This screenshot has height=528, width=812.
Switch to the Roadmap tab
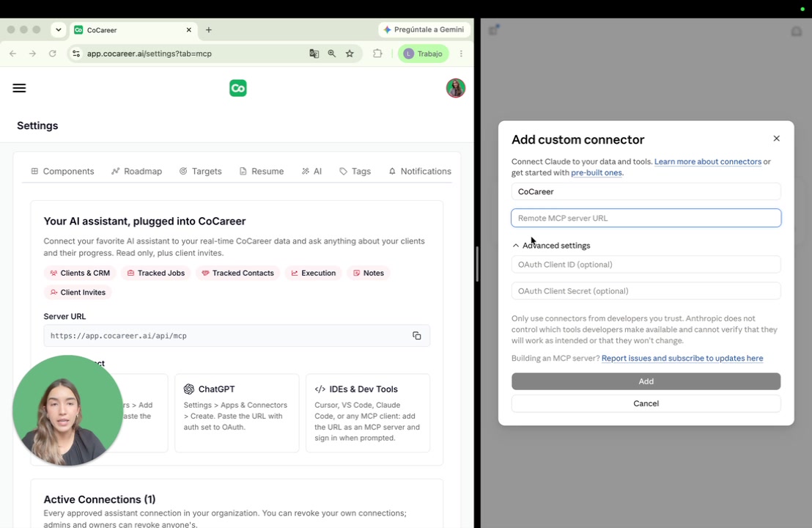tap(137, 171)
